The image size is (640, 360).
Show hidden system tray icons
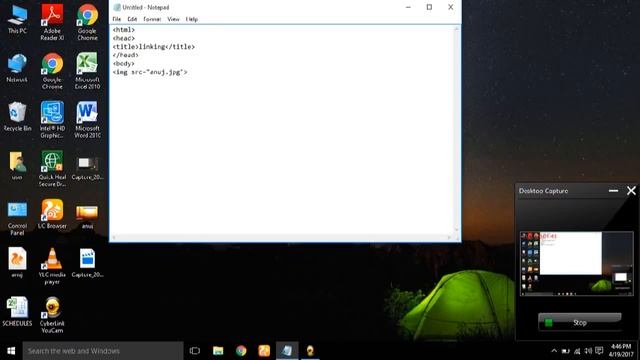coord(554,351)
